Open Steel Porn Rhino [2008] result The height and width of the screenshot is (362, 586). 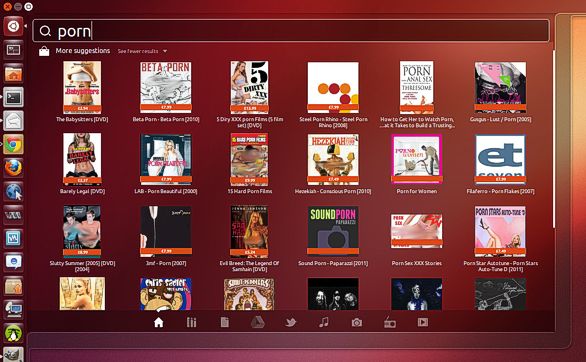(x=333, y=95)
